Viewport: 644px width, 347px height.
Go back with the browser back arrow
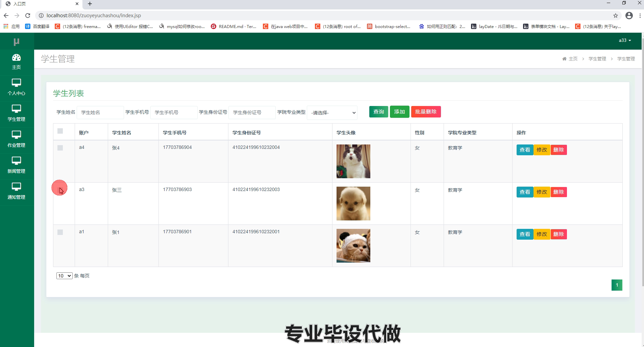click(x=6, y=16)
